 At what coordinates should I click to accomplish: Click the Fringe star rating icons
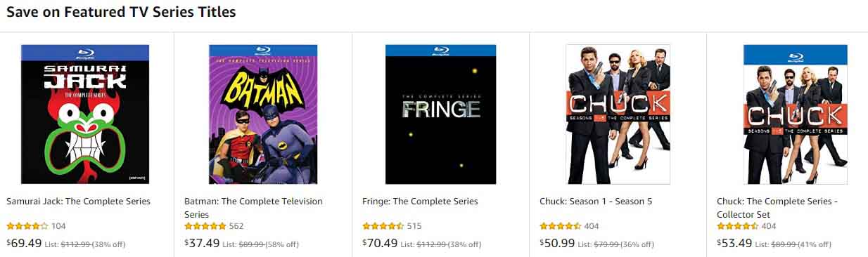pos(383,226)
